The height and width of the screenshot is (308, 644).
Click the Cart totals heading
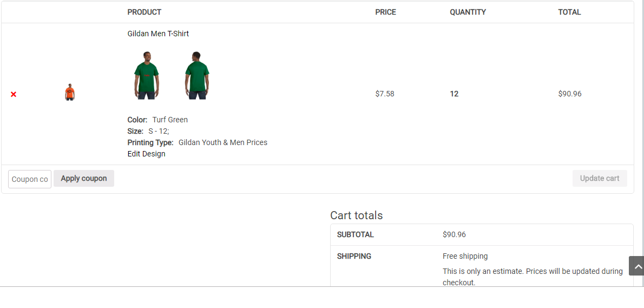click(x=357, y=215)
